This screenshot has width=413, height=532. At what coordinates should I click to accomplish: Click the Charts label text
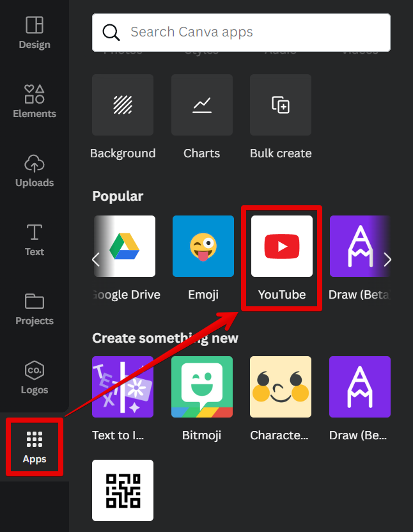tap(202, 153)
